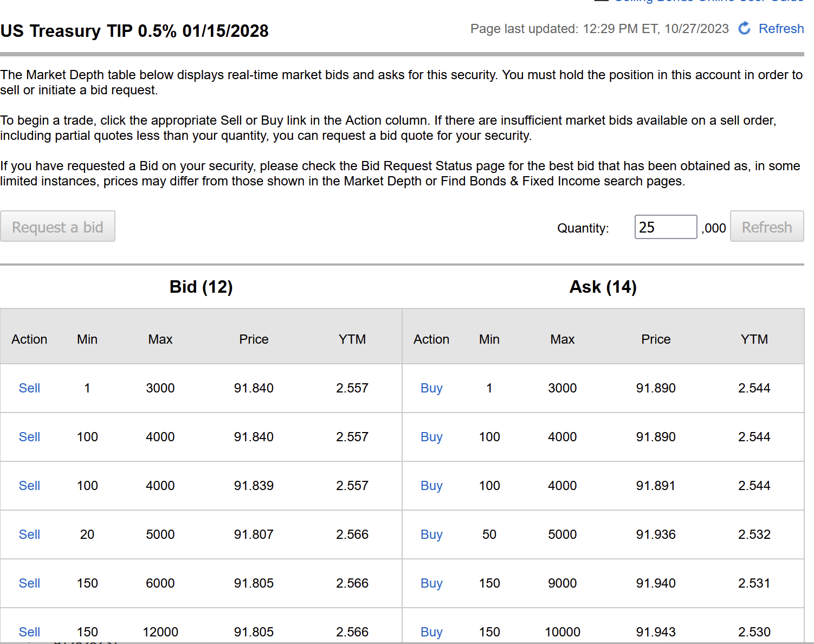This screenshot has width=814, height=644.
Task: Click the Request a bid button
Action: (57, 227)
